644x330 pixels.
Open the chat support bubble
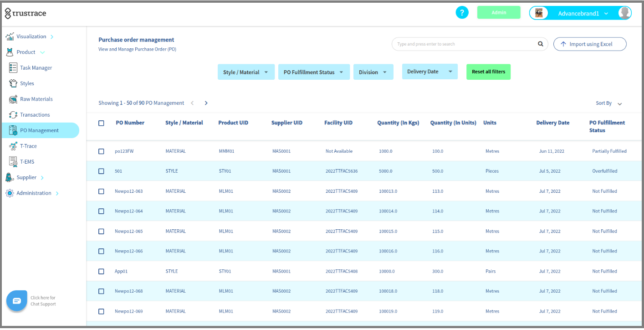point(17,301)
